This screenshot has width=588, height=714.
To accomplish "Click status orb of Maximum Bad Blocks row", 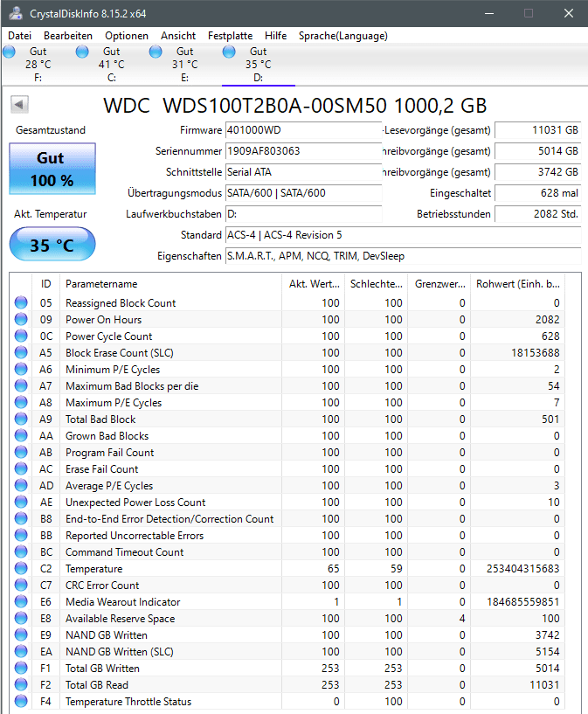I will pos(21,385).
